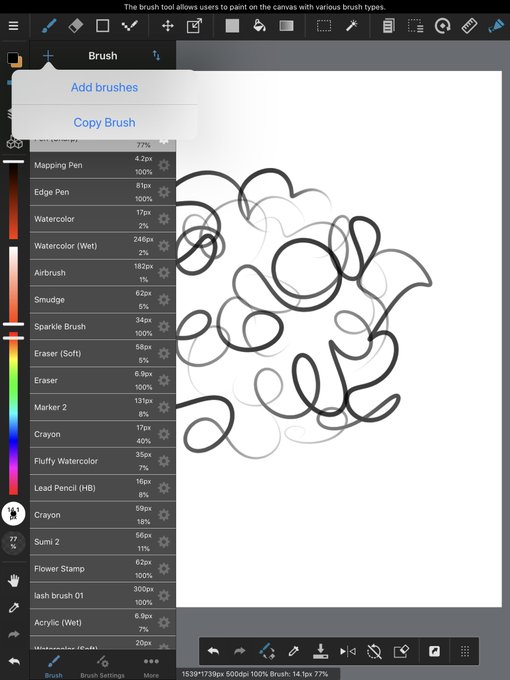Toggle brush/eraser switch in bottom toolbar
Viewport: 510px width, 680px height.
coord(267,651)
